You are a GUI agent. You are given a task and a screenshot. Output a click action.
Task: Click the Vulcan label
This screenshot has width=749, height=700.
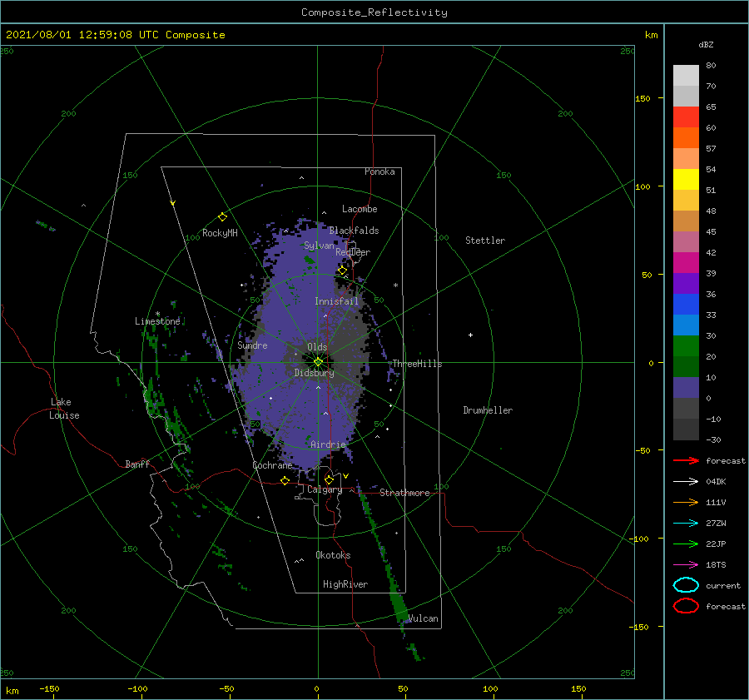click(x=424, y=618)
